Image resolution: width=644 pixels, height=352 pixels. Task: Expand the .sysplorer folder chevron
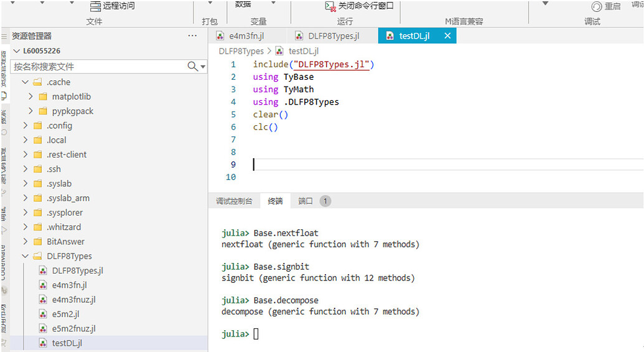click(x=25, y=212)
